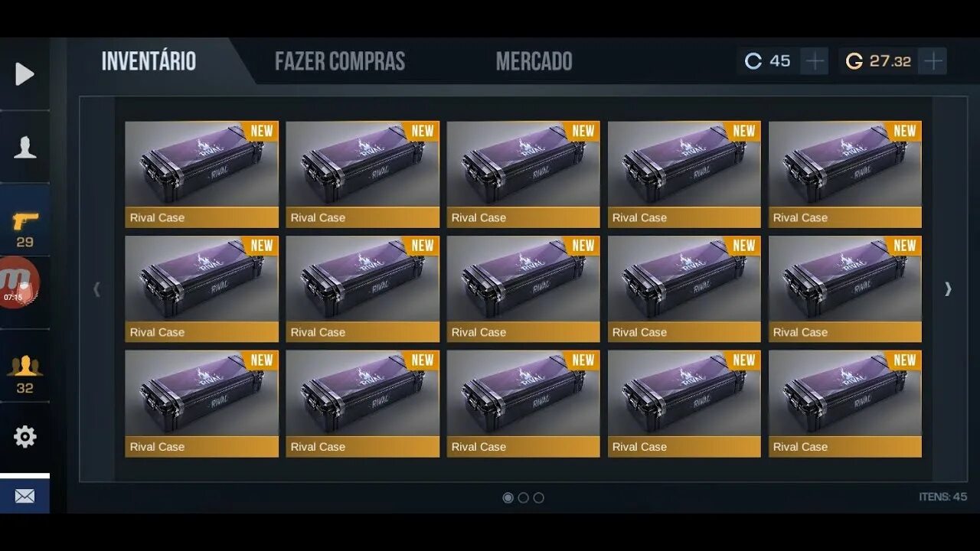Tap the play arrow icon in sidebar

coord(24,74)
